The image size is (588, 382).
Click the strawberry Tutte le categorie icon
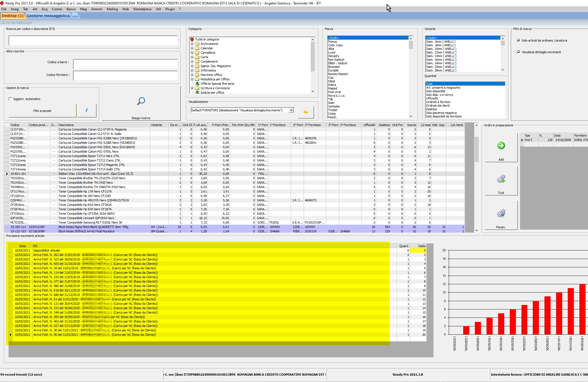192,39
